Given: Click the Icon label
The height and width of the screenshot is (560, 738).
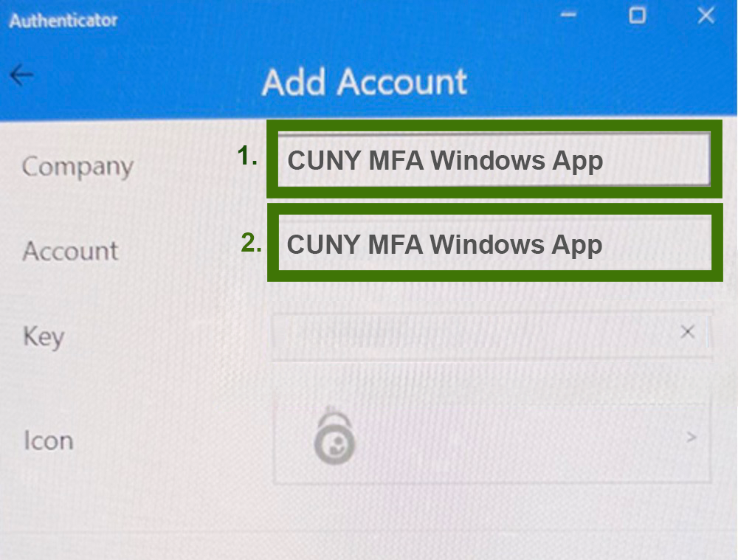Looking at the screenshot, I should click(x=49, y=441).
